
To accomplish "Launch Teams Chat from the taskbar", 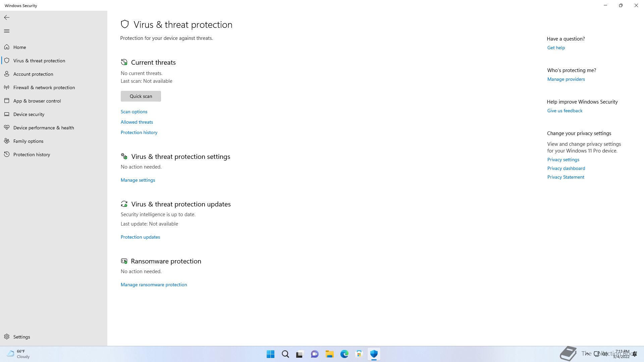I will point(315,354).
